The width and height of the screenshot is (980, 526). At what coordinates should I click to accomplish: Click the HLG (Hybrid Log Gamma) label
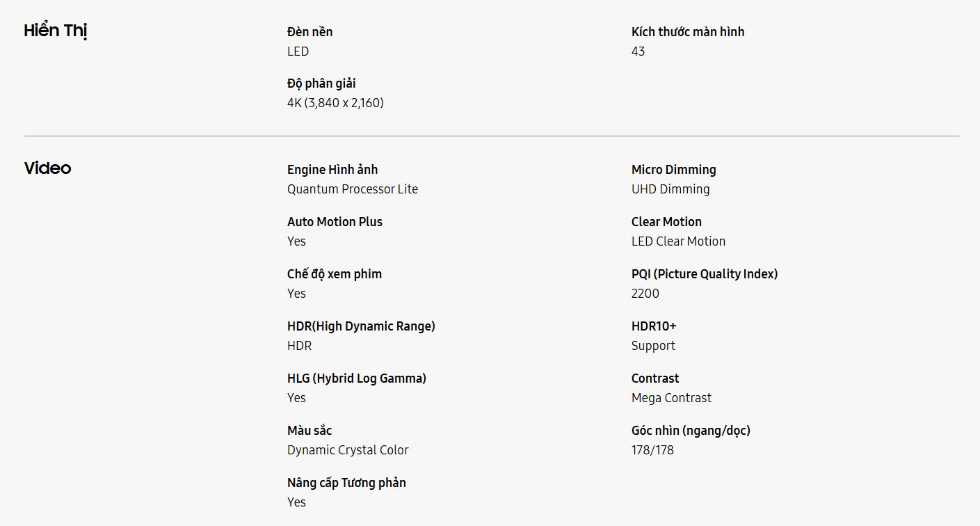357,378
